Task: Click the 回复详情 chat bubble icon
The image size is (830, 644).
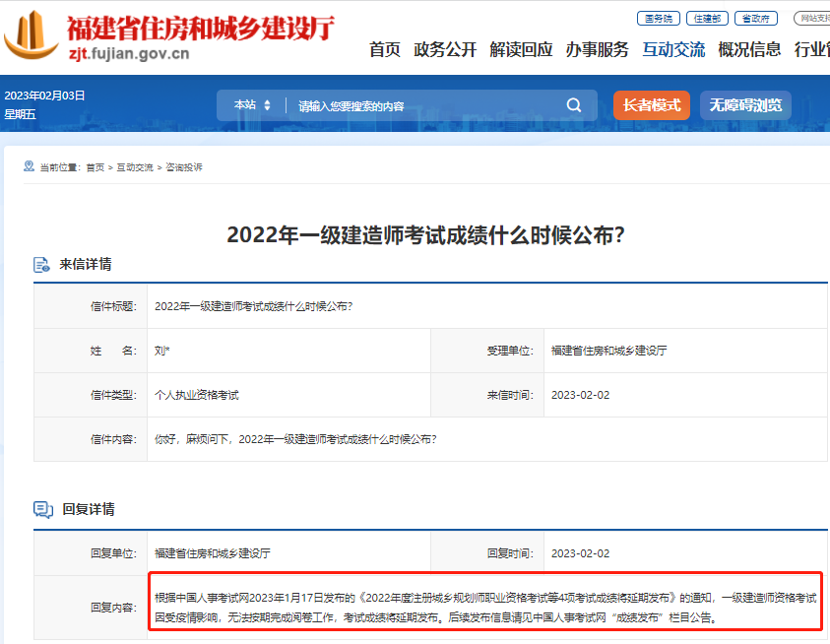Action: point(42,509)
